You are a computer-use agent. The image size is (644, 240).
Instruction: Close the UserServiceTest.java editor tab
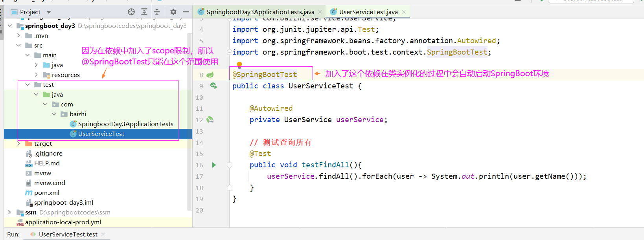tap(404, 12)
